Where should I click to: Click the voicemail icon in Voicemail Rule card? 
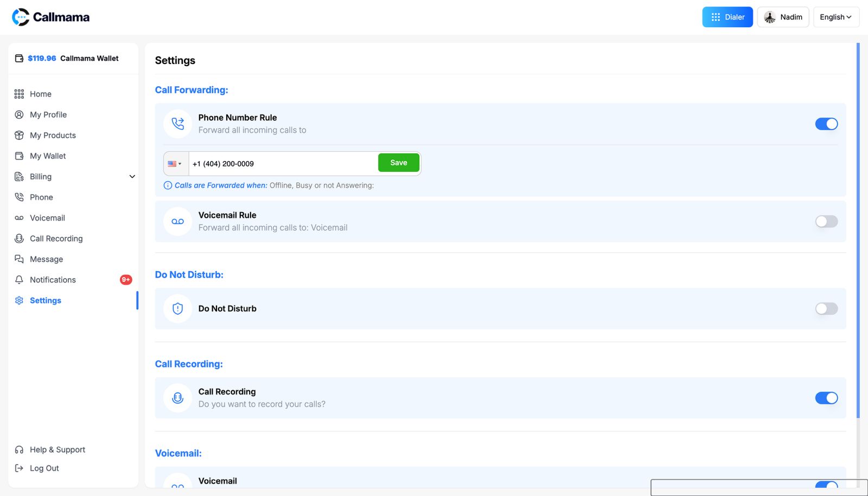(177, 221)
